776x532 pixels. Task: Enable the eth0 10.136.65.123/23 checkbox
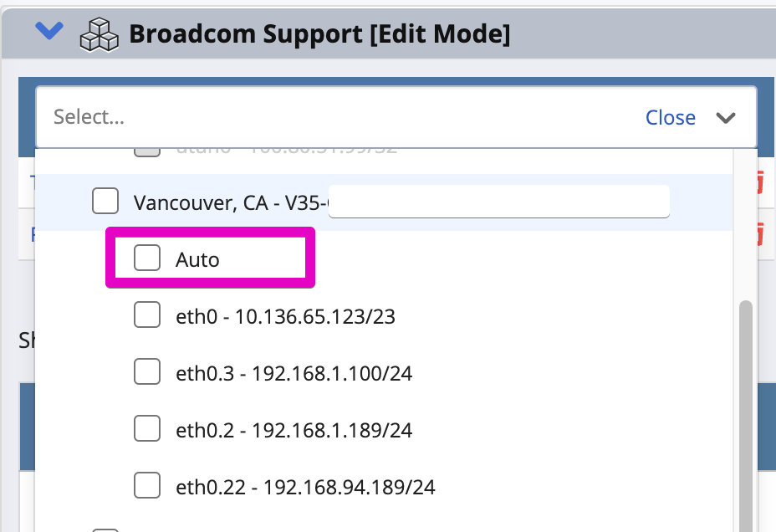pyautogui.click(x=147, y=316)
